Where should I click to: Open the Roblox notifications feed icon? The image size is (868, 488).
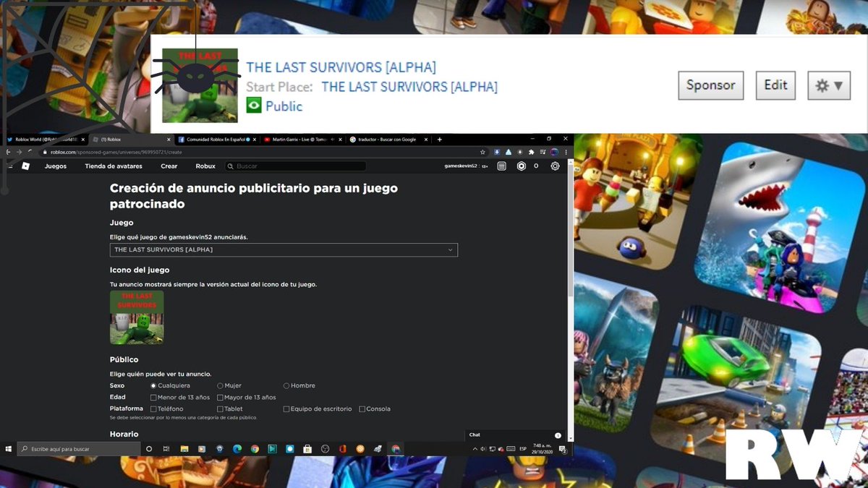(x=502, y=166)
